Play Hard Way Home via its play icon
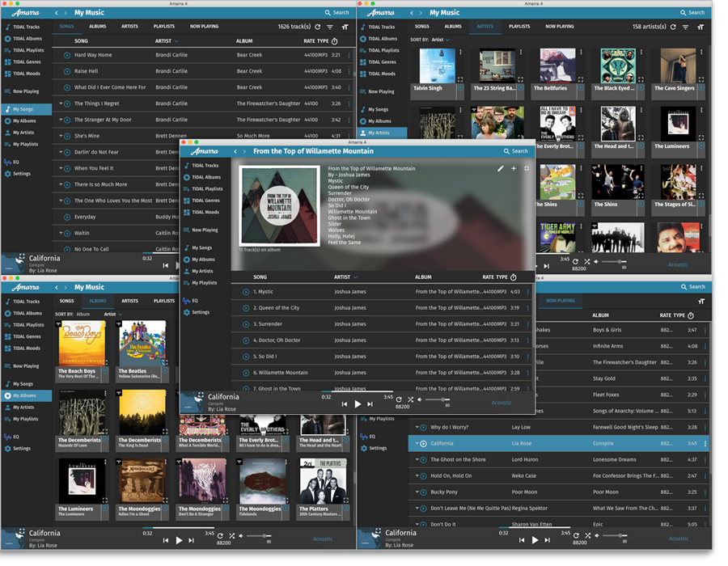The image size is (728, 566). pos(67,55)
